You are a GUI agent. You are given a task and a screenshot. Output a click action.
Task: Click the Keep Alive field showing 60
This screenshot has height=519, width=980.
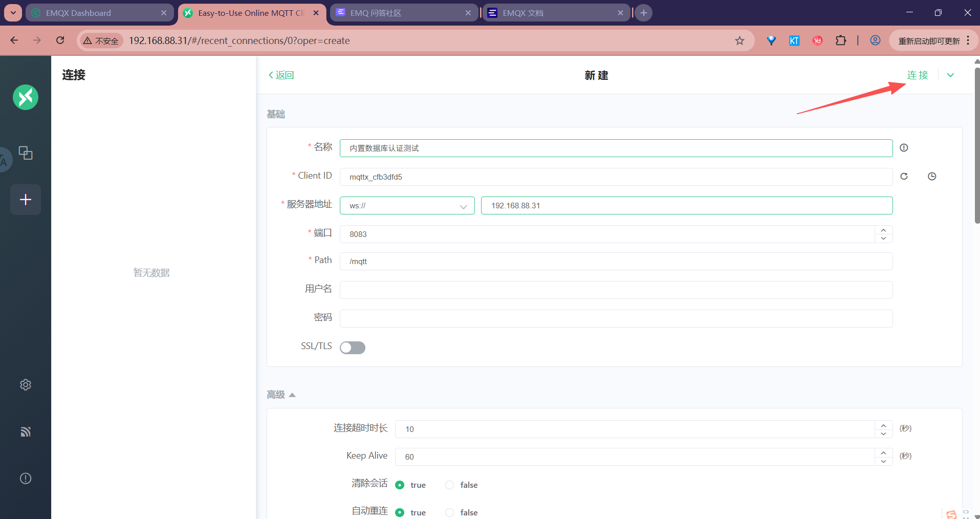(x=635, y=457)
